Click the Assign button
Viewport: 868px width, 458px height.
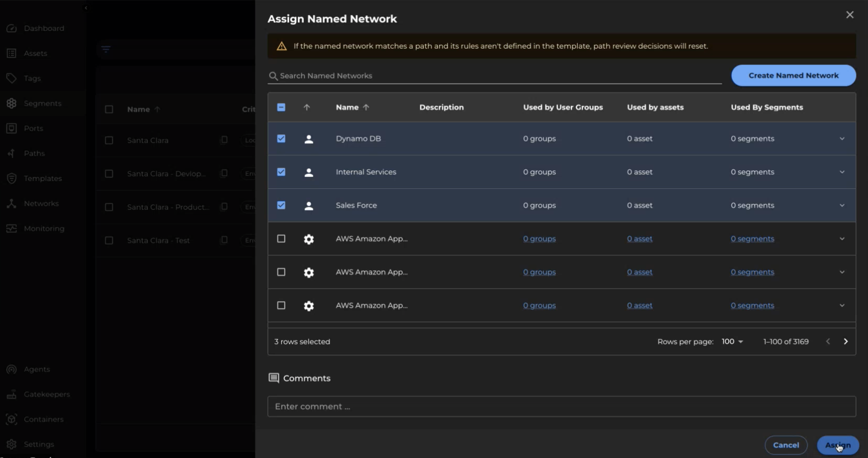point(838,445)
